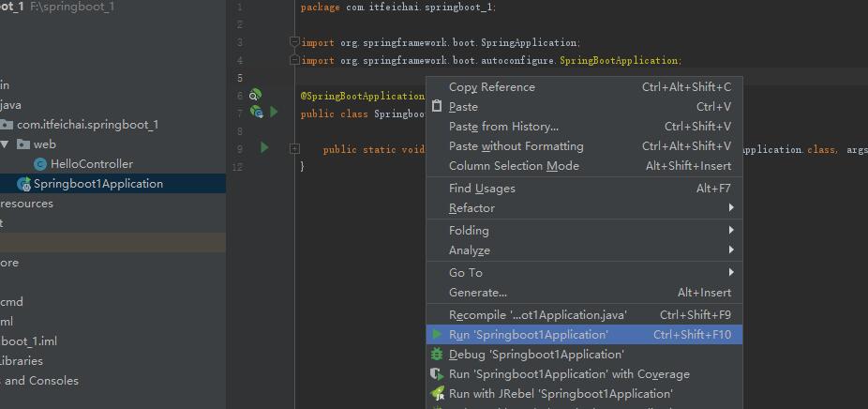This screenshot has width=868, height=409.
Task: Select com.itfeichai.springboot_1 package node
Action: point(87,125)
